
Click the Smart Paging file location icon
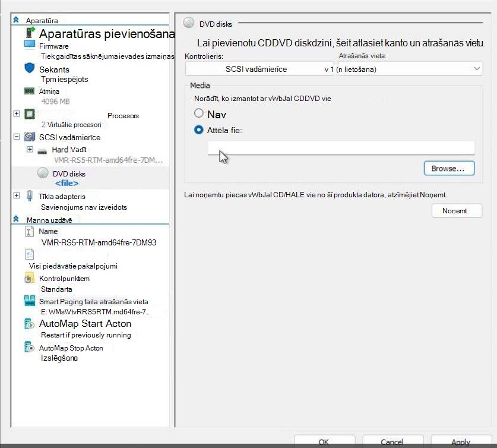coord(30,301)
